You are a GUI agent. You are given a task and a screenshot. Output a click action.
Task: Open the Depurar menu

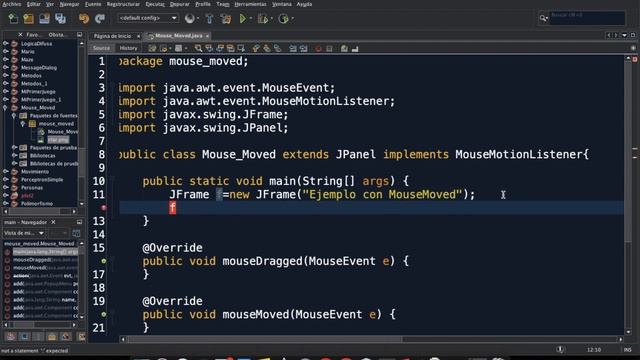180,4
